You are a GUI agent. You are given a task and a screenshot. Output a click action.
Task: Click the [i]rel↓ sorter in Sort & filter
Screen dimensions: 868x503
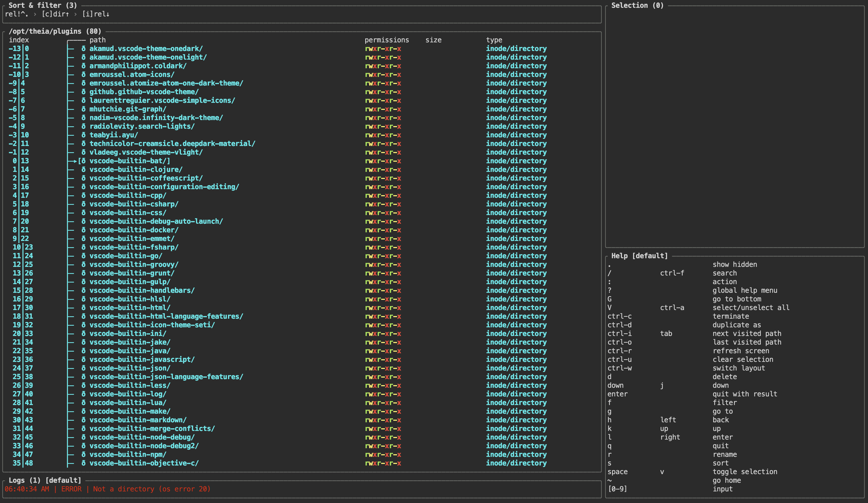pos(95,14)
